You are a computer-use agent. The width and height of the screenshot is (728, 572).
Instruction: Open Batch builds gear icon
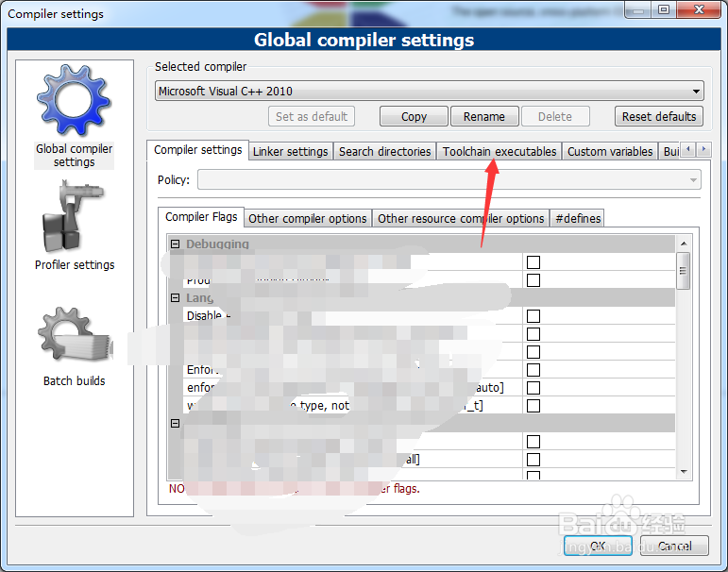coord(75,335)
